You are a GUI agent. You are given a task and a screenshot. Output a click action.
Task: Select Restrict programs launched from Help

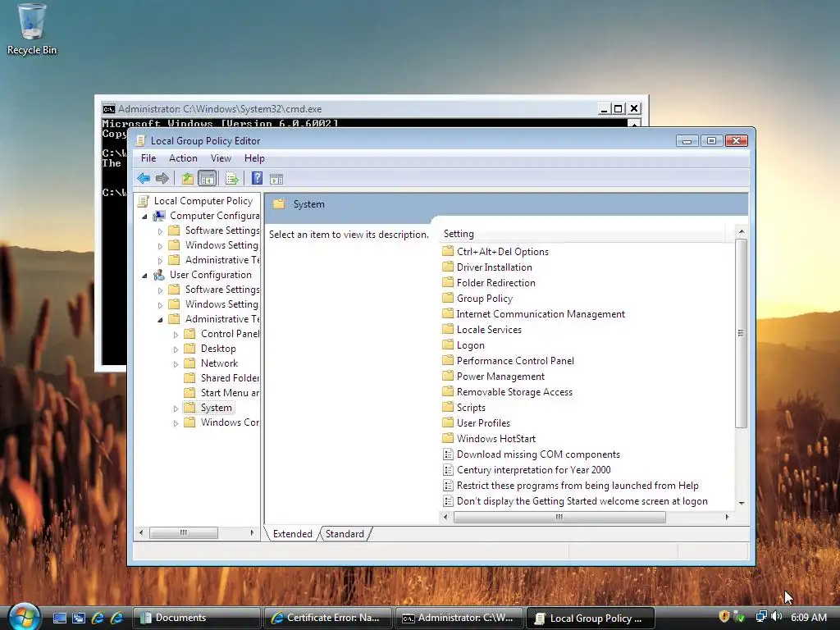571,486
